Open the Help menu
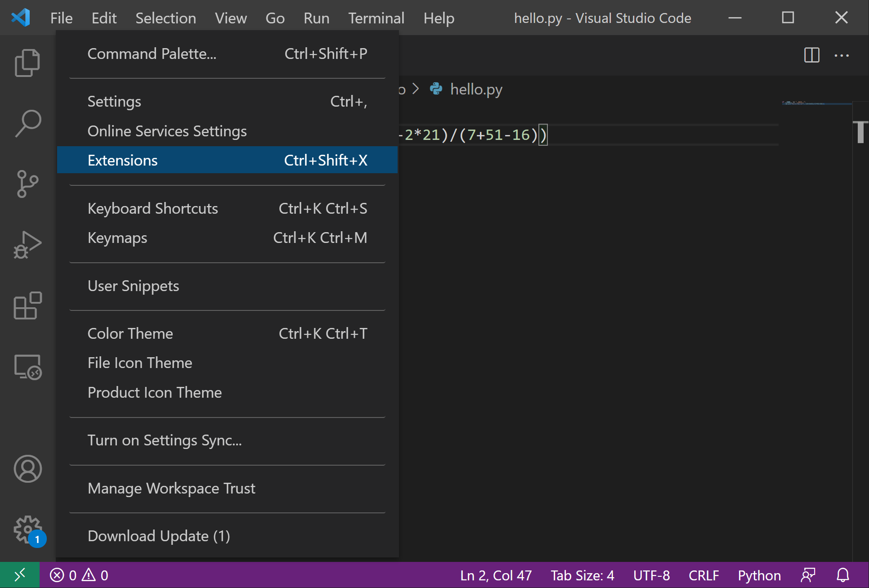The image size is (869, 588). coord(439,18)
